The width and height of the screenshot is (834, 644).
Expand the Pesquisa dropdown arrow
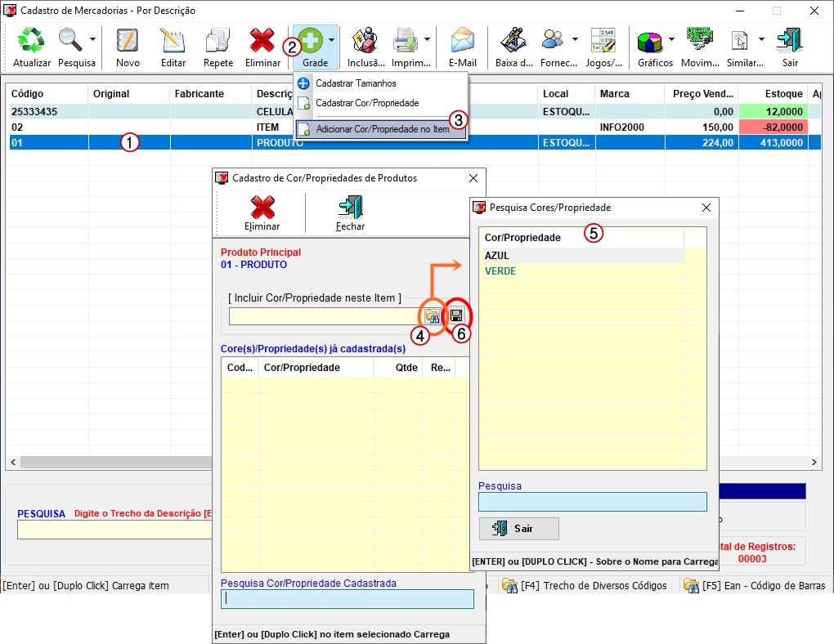click(x=92, y=39)
